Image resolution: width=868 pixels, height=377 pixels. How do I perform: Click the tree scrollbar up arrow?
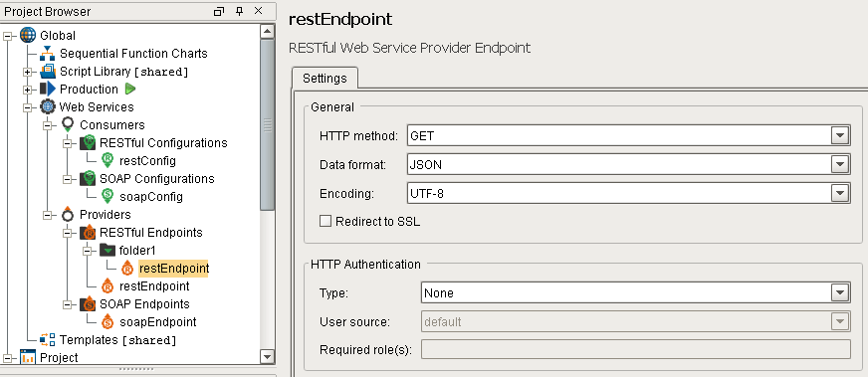[268, 31]
